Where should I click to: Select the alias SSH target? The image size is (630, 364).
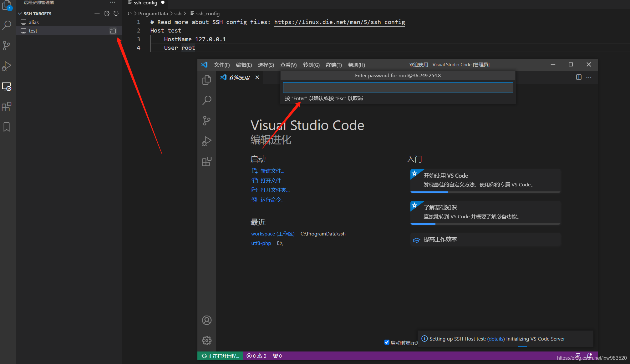tap(69, 22)
